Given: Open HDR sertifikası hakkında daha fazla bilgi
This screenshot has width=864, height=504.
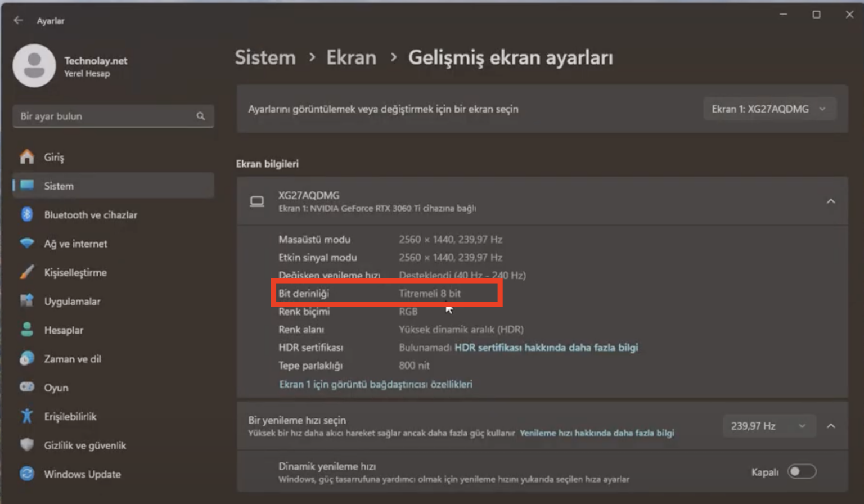Looking at the screenshot, I should point(546,348).
